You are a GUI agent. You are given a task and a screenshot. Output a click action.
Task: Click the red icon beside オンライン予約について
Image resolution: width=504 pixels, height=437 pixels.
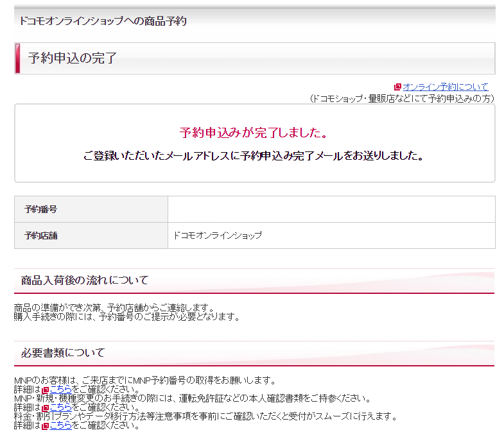[397, 87]
